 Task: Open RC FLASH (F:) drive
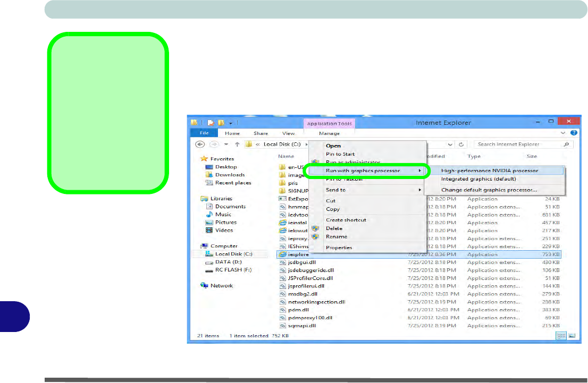tap(233, 270)
